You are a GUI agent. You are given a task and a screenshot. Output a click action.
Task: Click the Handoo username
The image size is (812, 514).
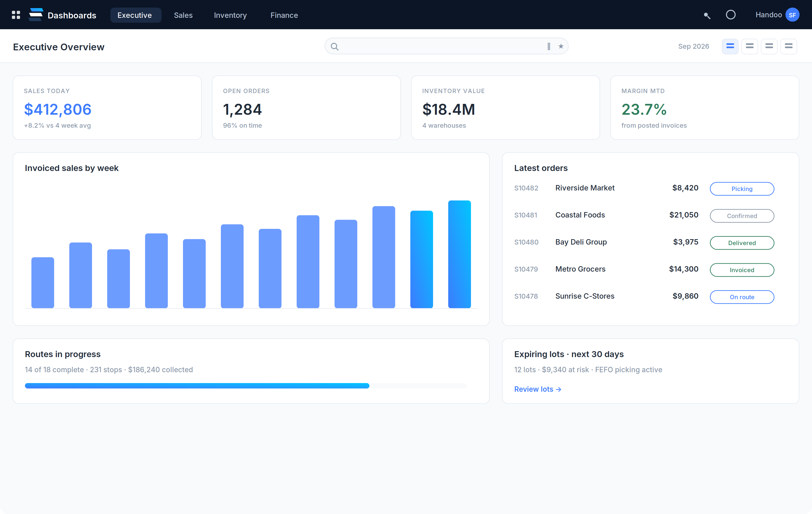click(768, 15)
